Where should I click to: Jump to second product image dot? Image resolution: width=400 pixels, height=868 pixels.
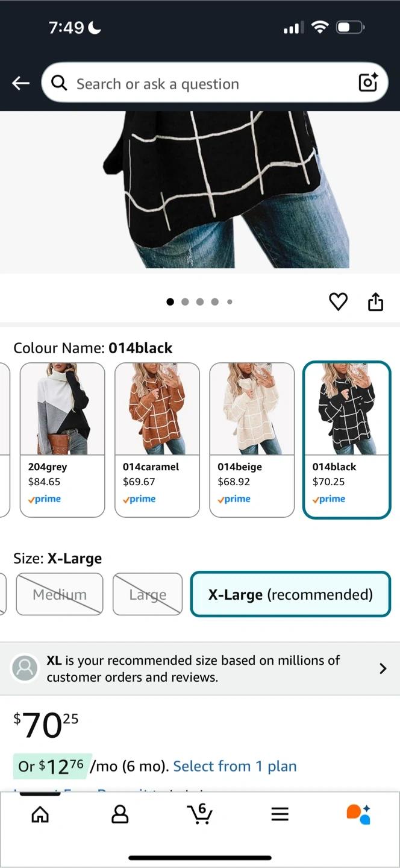[185, 302]
